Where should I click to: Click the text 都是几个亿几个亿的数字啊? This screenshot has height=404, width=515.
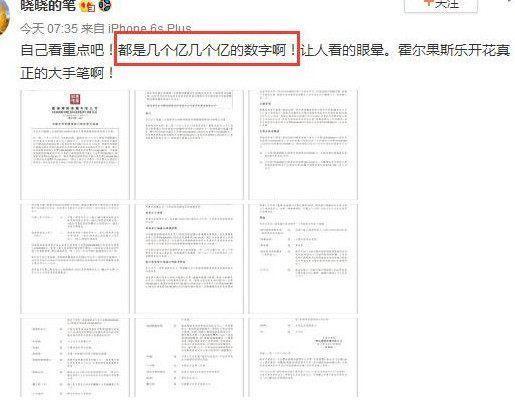(202, 50)
